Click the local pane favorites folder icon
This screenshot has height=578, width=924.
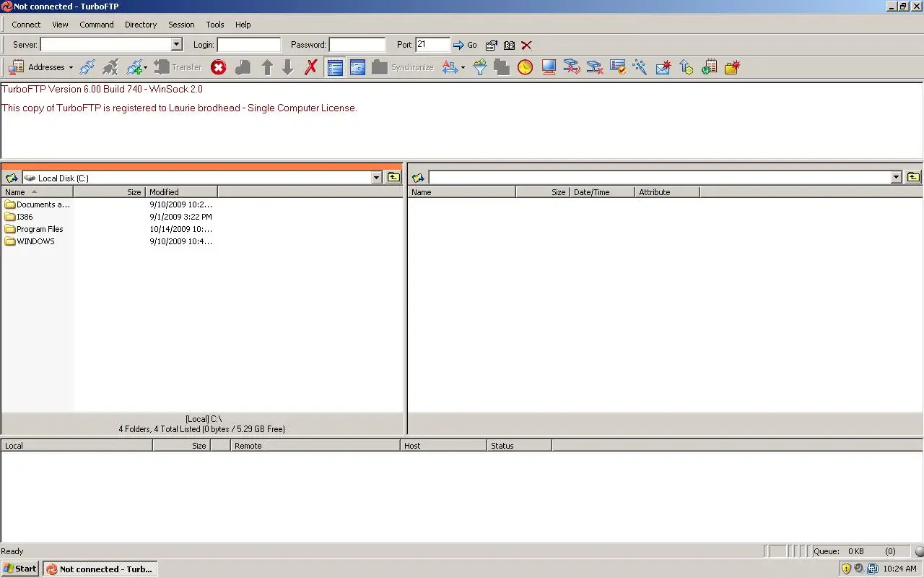pos(12,178)
